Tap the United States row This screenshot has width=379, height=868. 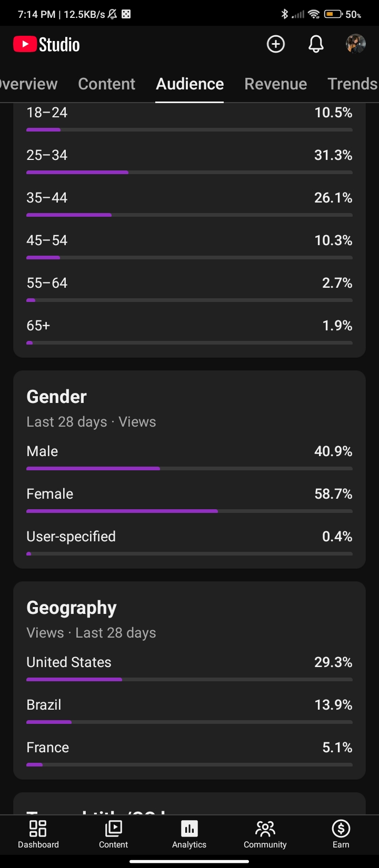click(189, 668)
